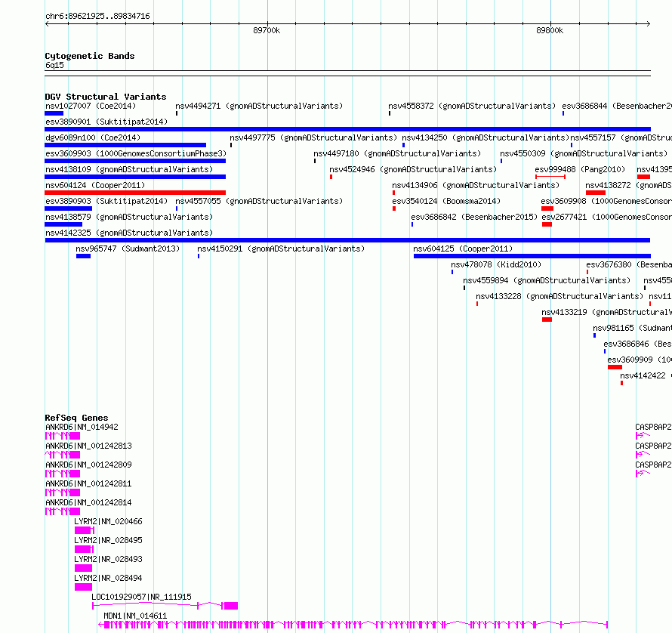The width and height of the screenshot is (672, 633).
Task: Select nsv4494271 gnomAD variant label
Action: 259,106
